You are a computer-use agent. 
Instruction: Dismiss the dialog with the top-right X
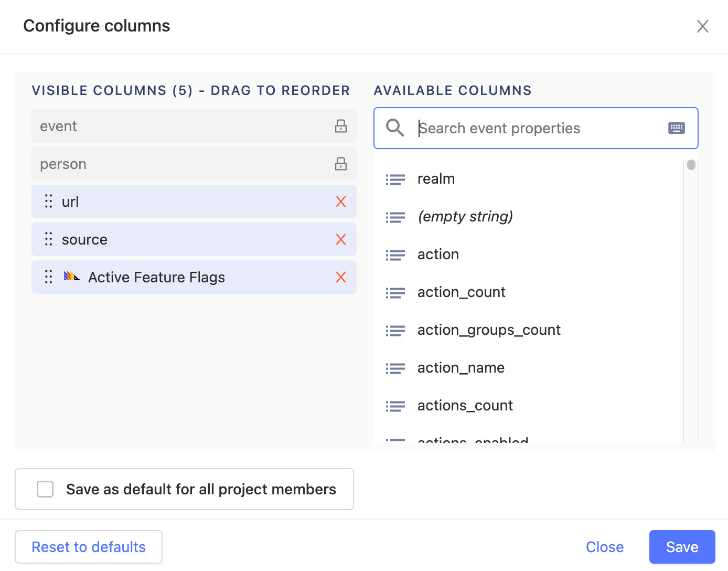702,26
